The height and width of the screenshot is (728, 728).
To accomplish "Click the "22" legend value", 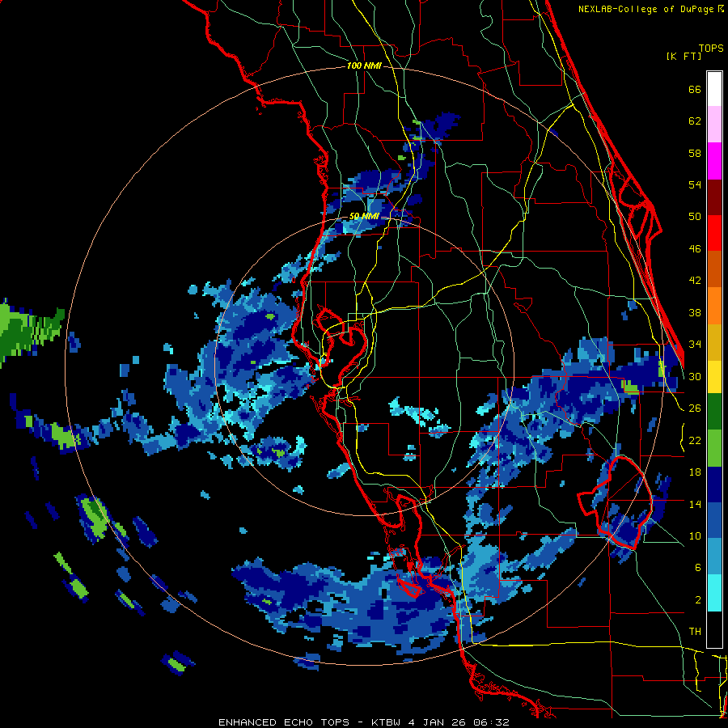I will [695, 440].
